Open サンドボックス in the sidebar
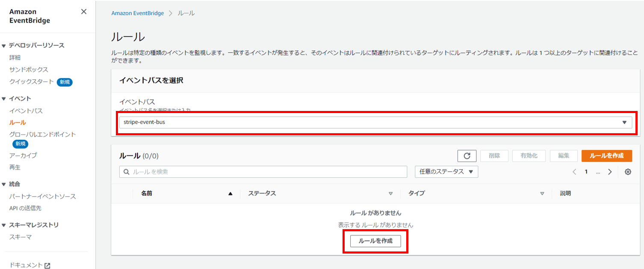This screenshot has width=644, height=269. pyautogui.click(x=29, y=69)
